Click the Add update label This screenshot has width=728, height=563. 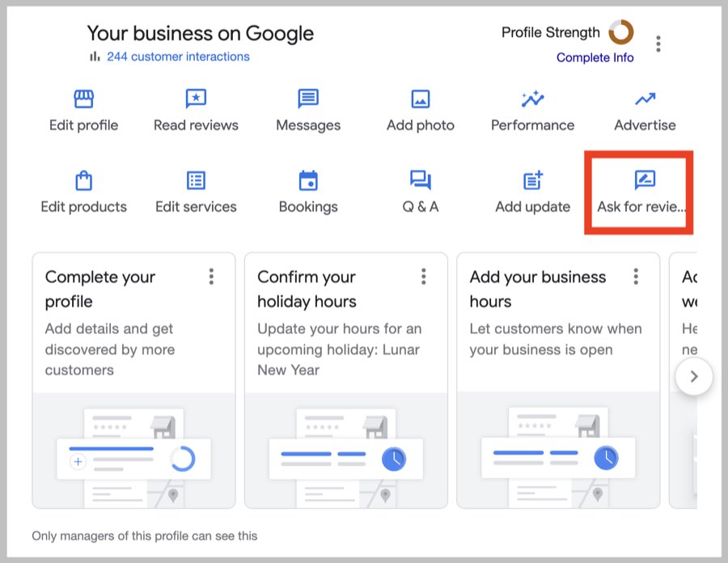coord(533,207)
